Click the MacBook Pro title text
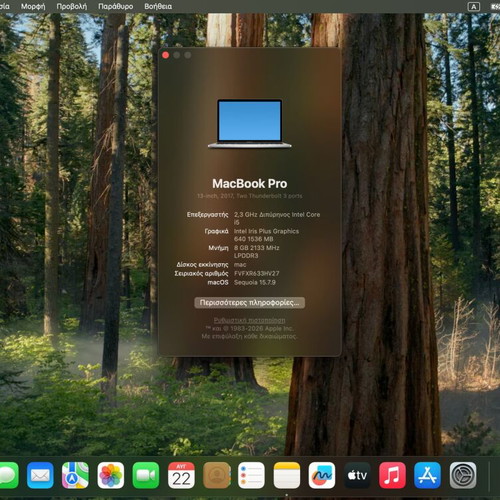 (250, 183)
